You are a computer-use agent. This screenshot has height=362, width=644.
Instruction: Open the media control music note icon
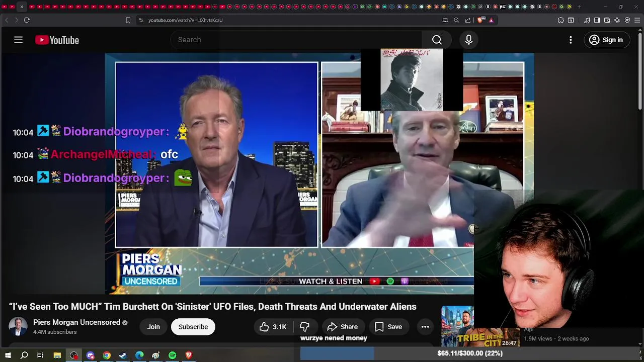[587, 20]
